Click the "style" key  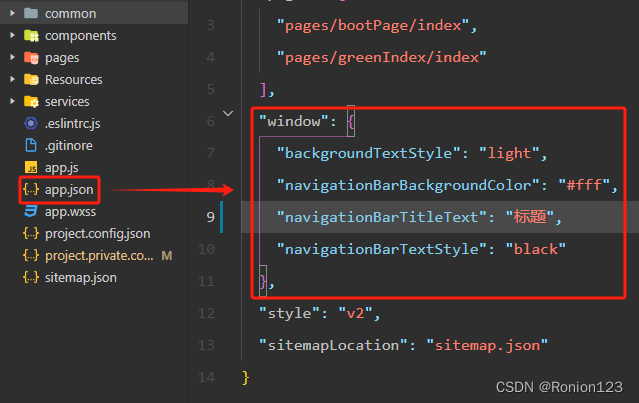pyautogui.click(x=289, y=313)
